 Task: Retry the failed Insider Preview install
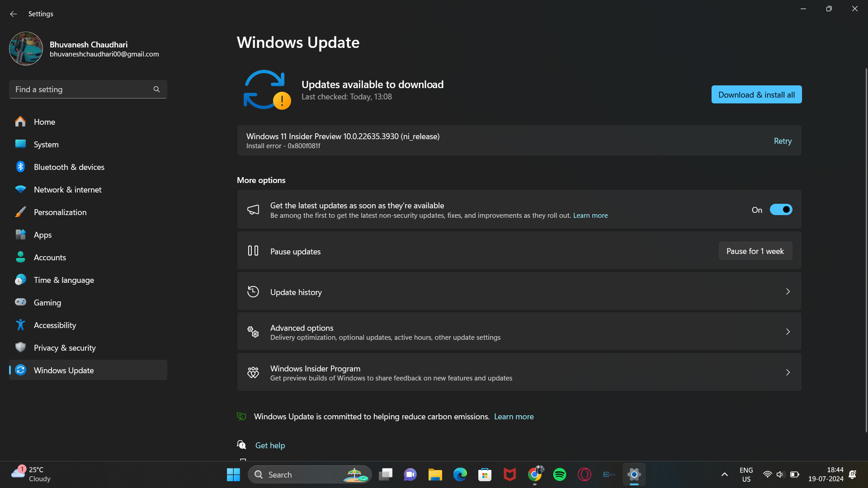pyautogui.click(x=783, y=141)
